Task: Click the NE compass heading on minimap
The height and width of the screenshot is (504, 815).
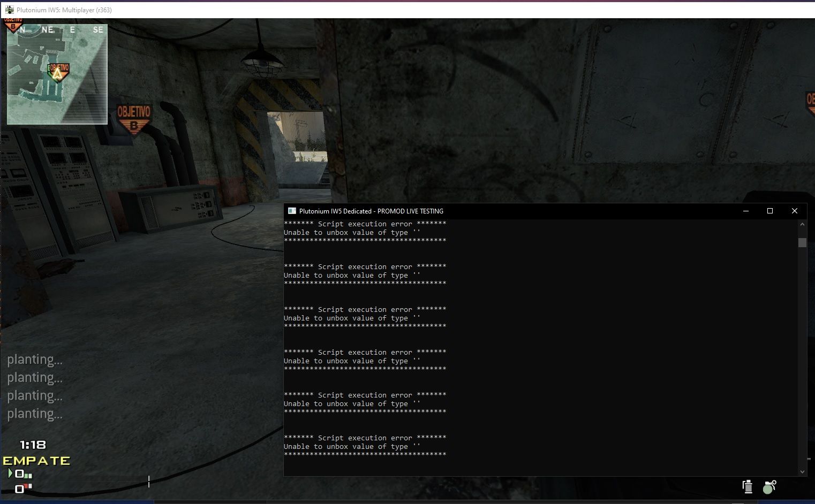Action: (48, 30)
